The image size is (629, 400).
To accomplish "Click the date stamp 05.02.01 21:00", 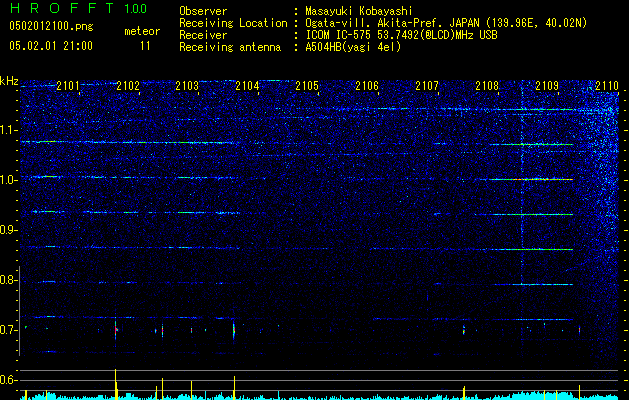I will [51, 46].
